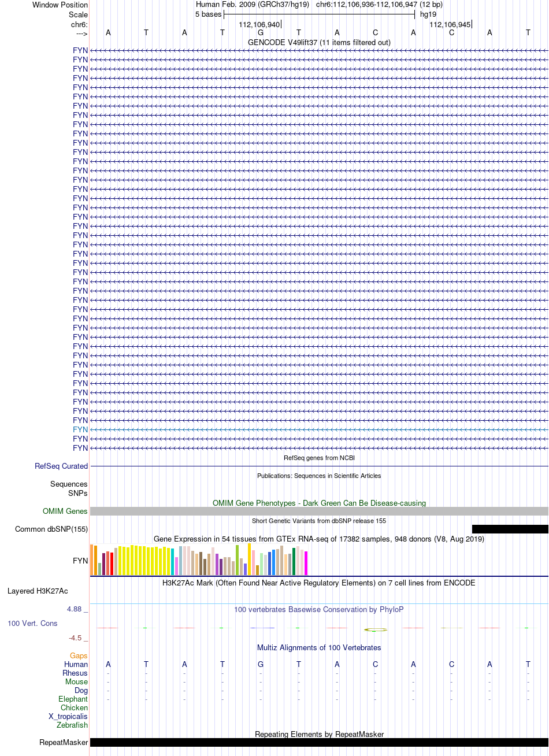This screenshot has height=756, width=549.
Task: Open the H3K27Ac Mark track title
Action: 319,583
